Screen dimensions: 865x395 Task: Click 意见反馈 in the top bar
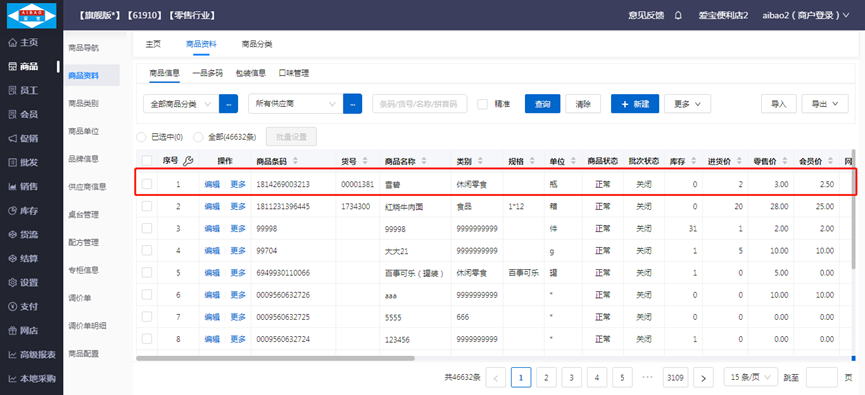647,15
